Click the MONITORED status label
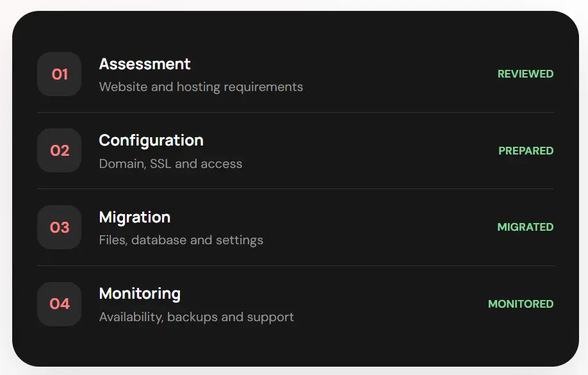Image resolution: width=588 pixels, height=375 pixels. click(521, 304)
